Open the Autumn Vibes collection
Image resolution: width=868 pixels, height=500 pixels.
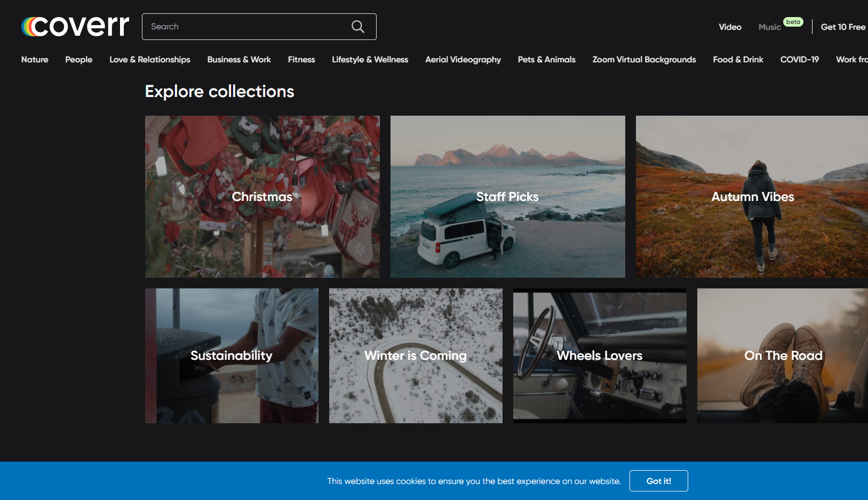(x=752, y=197)
